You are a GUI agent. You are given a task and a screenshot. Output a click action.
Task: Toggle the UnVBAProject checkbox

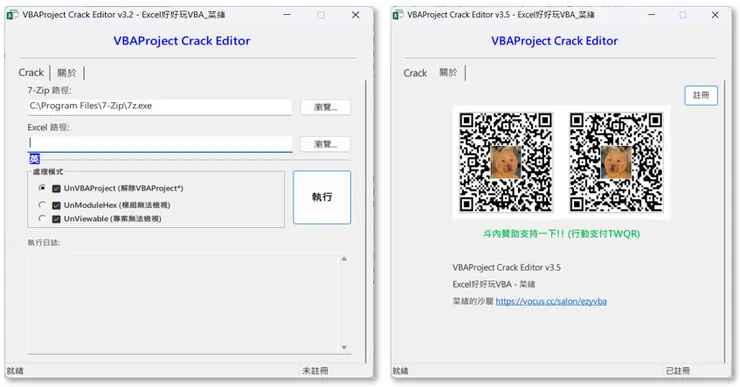click(56, 188)
